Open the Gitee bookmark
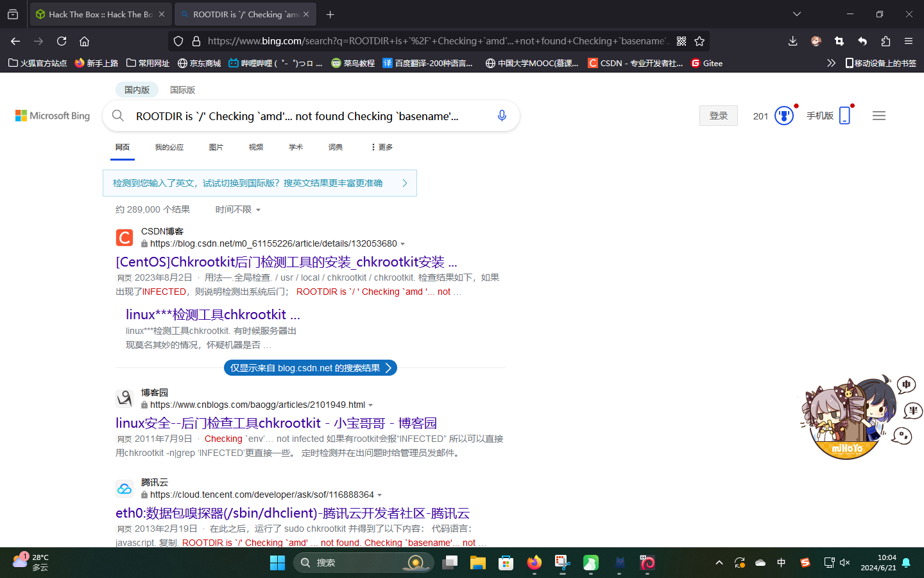Viewport: 924px width, 578px height. [706, 63]
